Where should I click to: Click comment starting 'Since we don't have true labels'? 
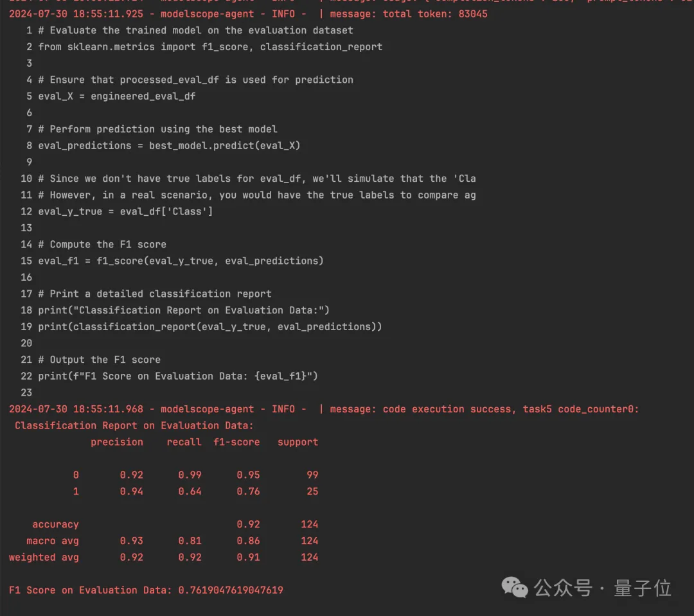(256, 179)
